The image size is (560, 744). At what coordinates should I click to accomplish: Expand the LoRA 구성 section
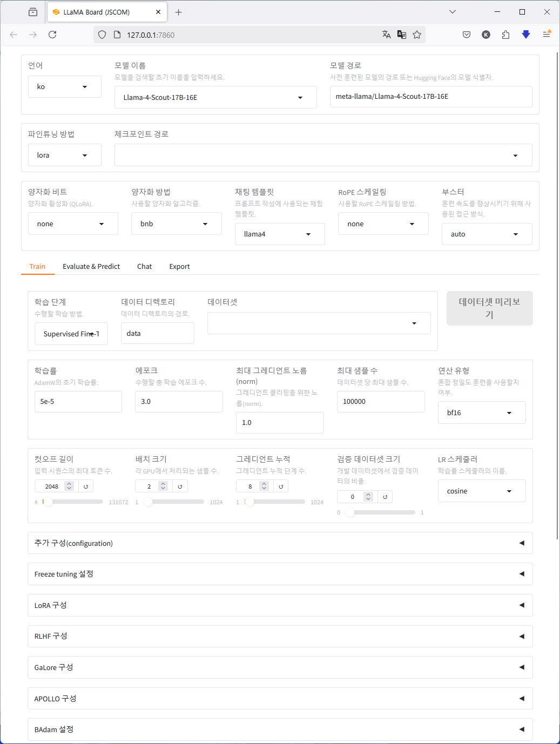[280, 605]
